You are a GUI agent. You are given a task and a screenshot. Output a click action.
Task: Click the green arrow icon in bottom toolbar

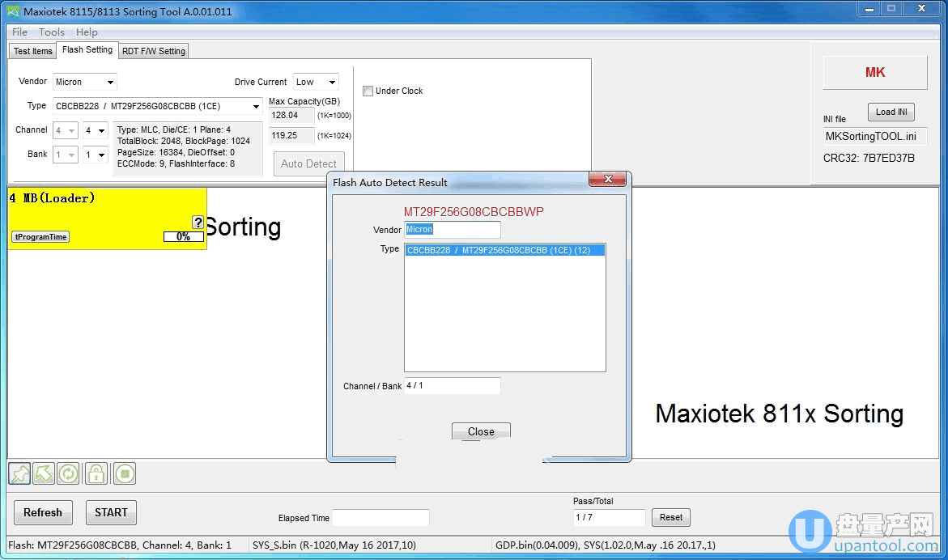point(44,473)
